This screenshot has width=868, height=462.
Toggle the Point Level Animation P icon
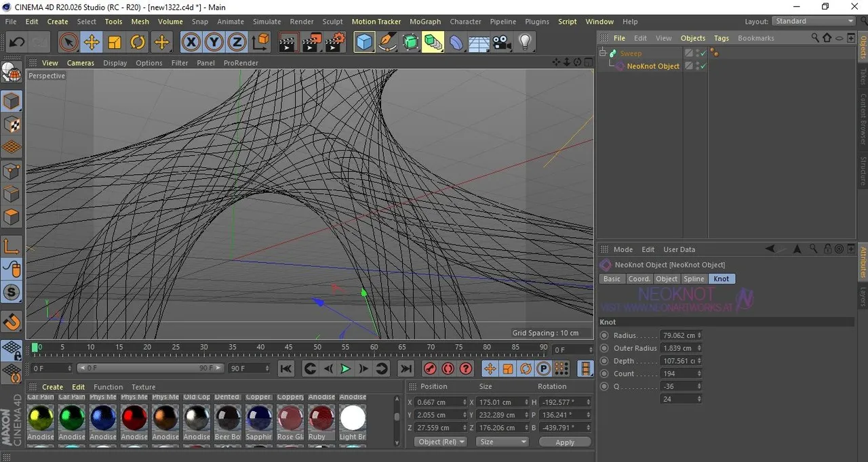pos(543,369)
